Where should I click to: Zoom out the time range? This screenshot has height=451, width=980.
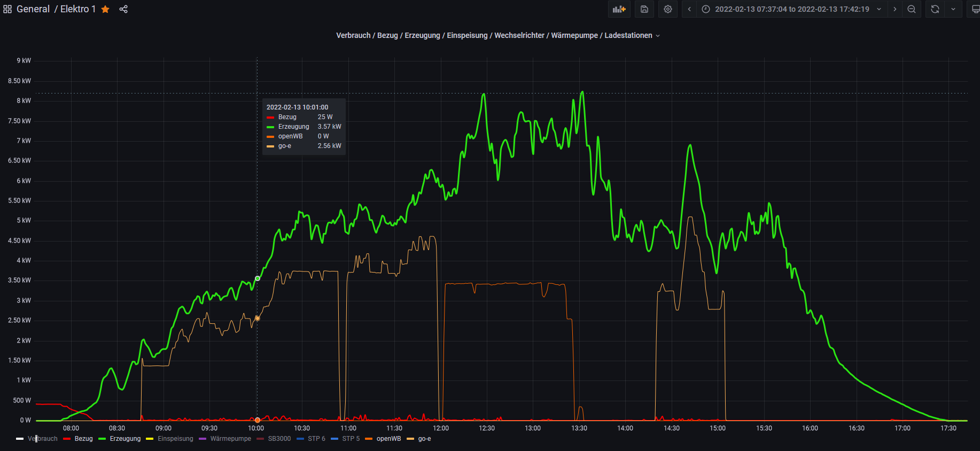tap(912, 9)
